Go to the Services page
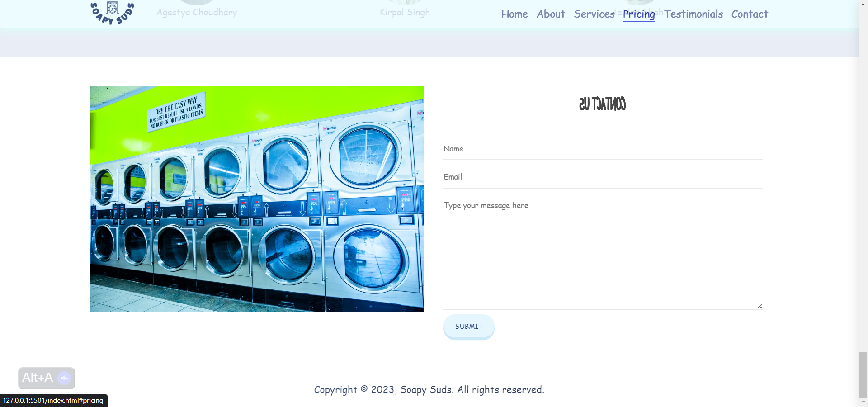Screen dimensions: 868x407 (x=594, y=14)
